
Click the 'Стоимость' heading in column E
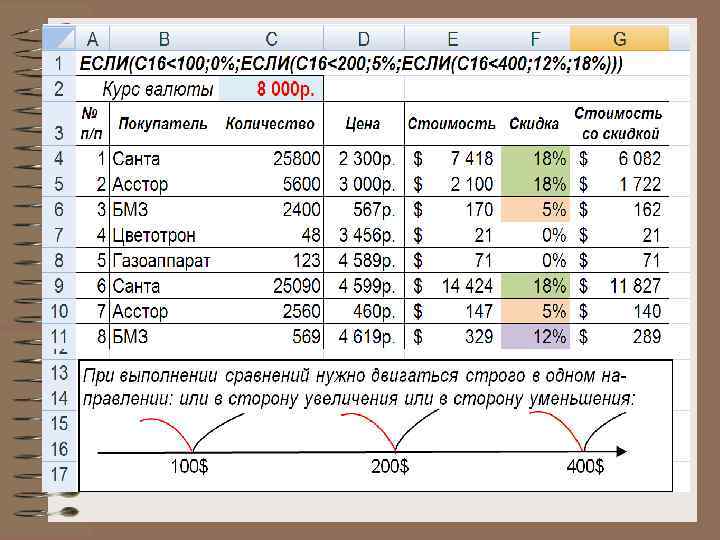(x=451, y=124)
